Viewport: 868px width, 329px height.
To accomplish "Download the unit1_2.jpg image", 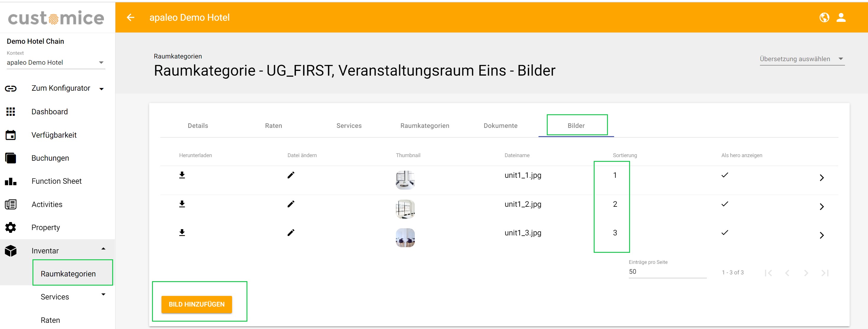I will (182, 204).
